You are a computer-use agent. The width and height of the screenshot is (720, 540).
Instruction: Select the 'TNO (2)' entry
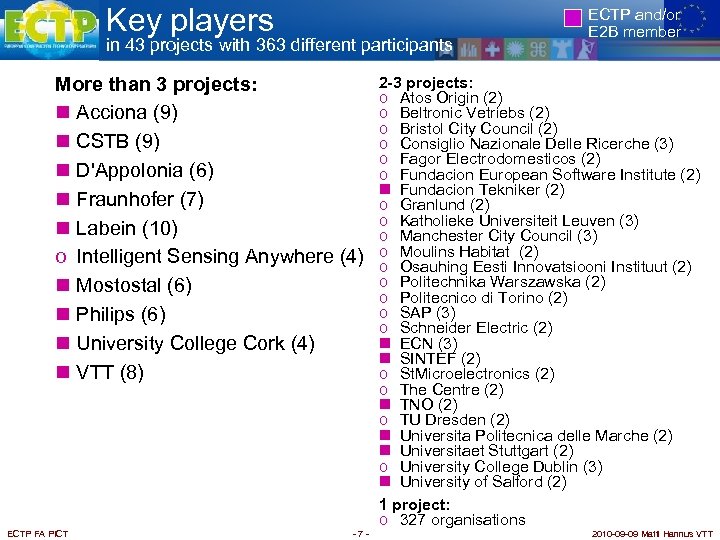coord(428,405)
